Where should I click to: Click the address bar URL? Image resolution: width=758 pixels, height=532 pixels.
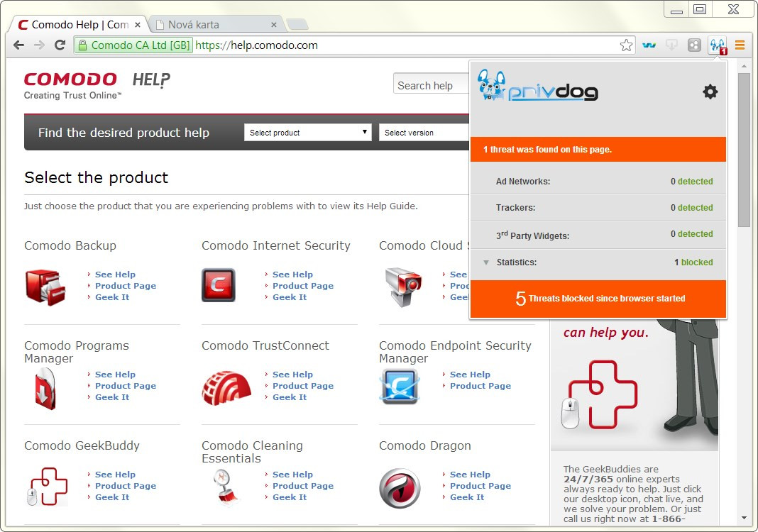257,45
